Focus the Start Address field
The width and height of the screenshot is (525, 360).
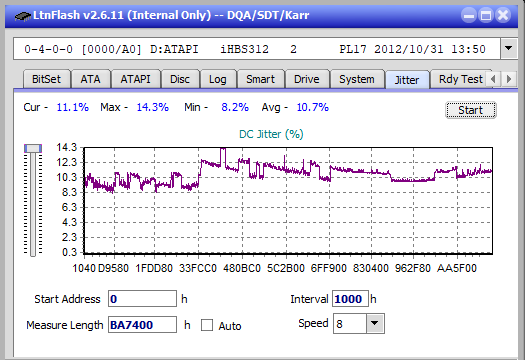tap(142, 299)
